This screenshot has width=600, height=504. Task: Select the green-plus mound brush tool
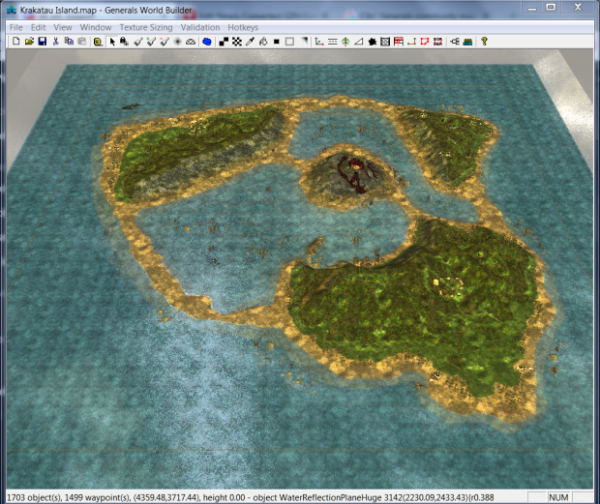(x=151, y=41)
